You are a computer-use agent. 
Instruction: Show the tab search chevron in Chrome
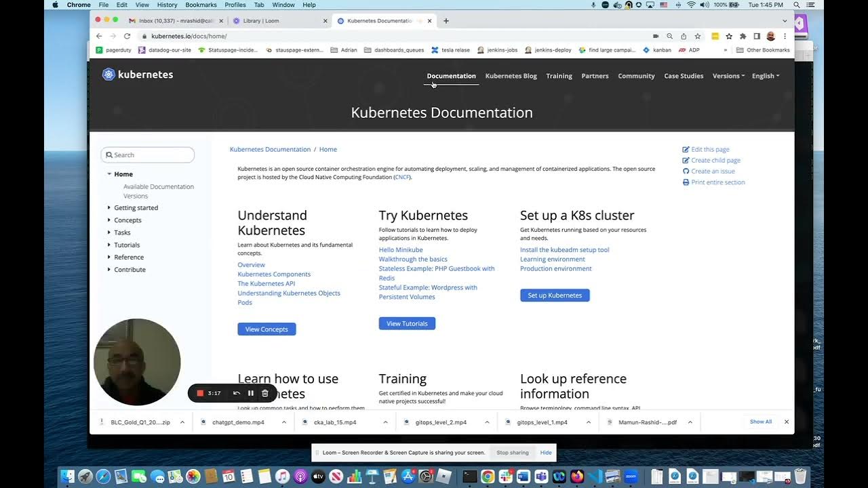click(785, 21)
